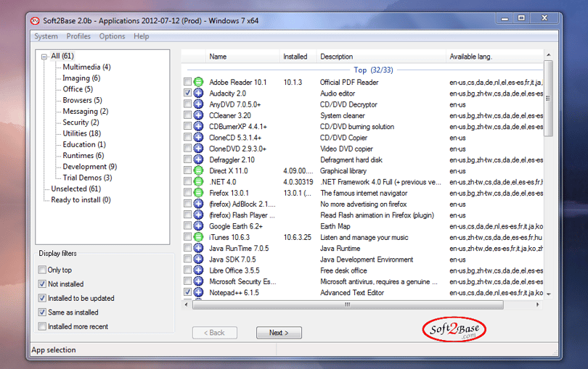Select the Education (1) category
This screenshot has width=588, height=369.
(84, 144)
